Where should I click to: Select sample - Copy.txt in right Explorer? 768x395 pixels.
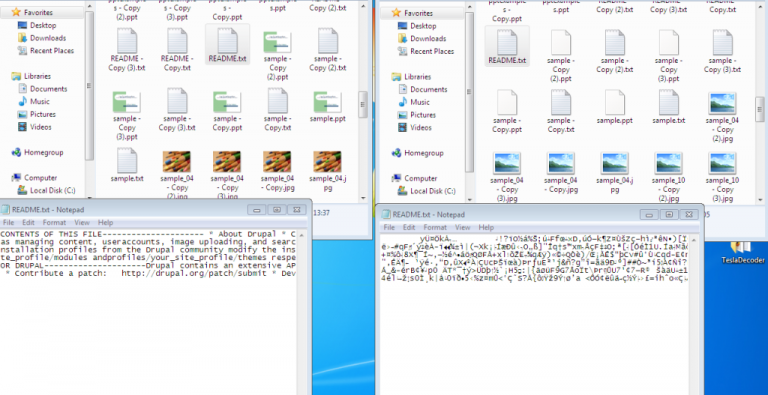click(x=561, y=111)
